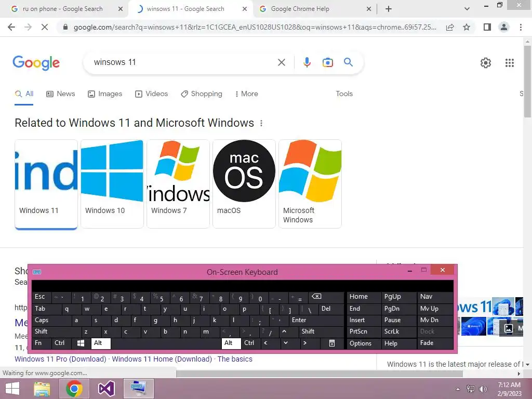Tap the PrtScn key on keyboard
The width and height of the screenshot is (532, 399).
(x=363, y=332)
